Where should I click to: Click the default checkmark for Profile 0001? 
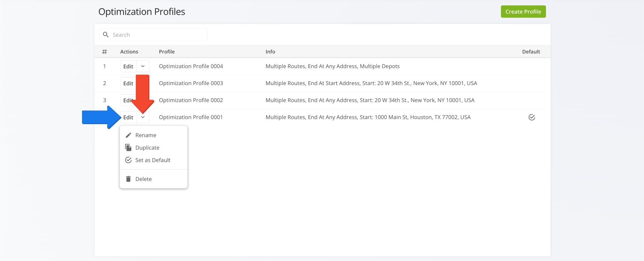pyautogui.click(x=531, y=117)
